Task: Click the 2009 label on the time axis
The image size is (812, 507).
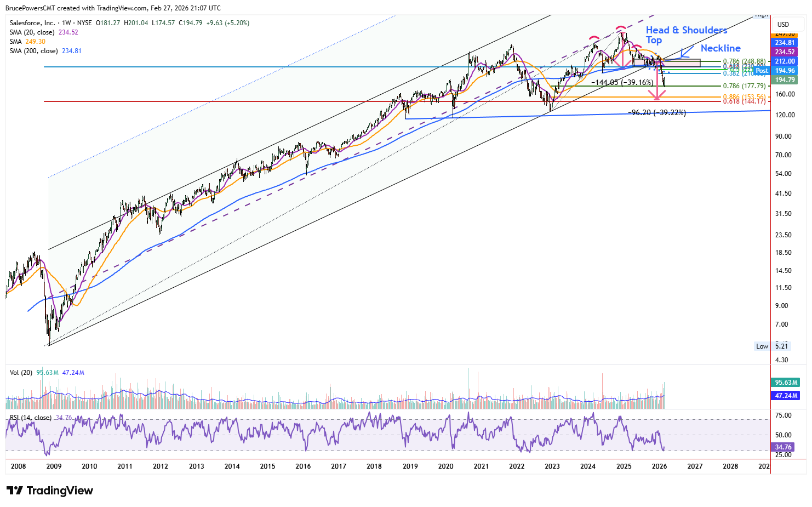Action: (54, 466)
